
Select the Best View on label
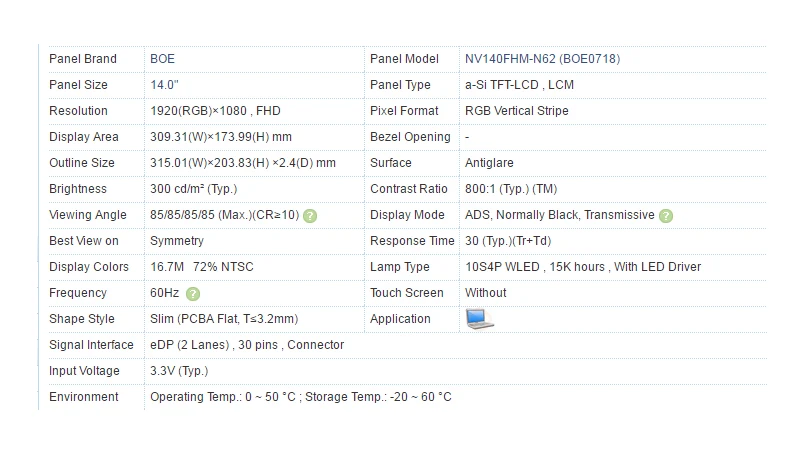tap(84, 241)
